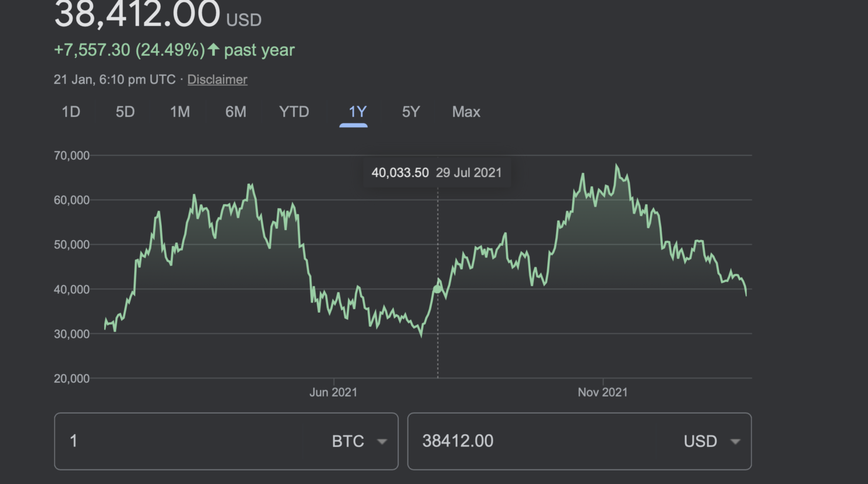Click the 60,000 y-axis label

[x=72, y=200]
